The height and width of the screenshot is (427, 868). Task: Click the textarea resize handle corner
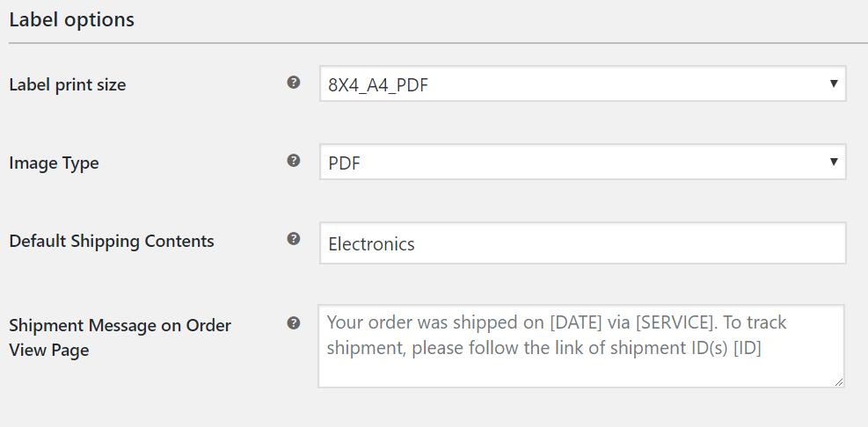[x=838, y=381]
